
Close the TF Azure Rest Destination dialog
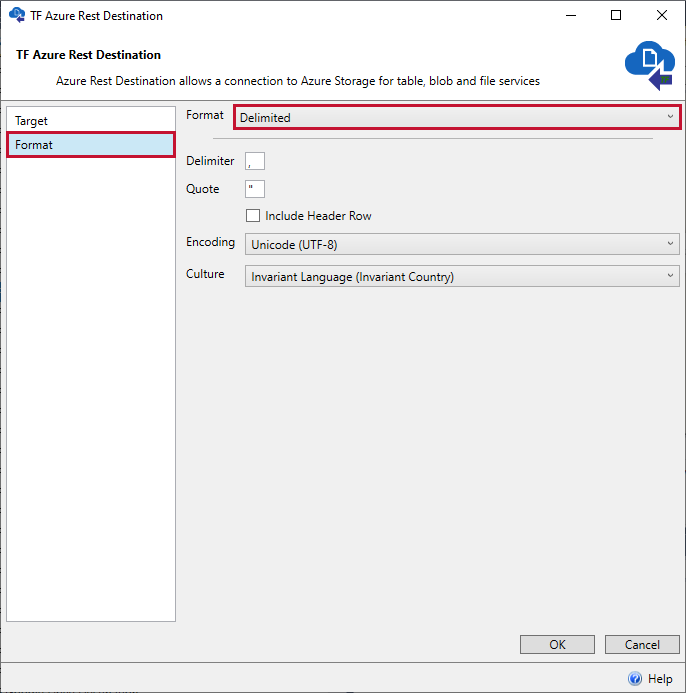pyautogui.click(x=662, y=15)
